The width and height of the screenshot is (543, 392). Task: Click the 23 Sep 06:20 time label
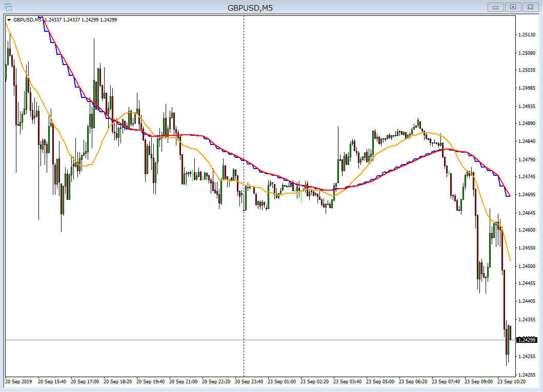[413, 382]
